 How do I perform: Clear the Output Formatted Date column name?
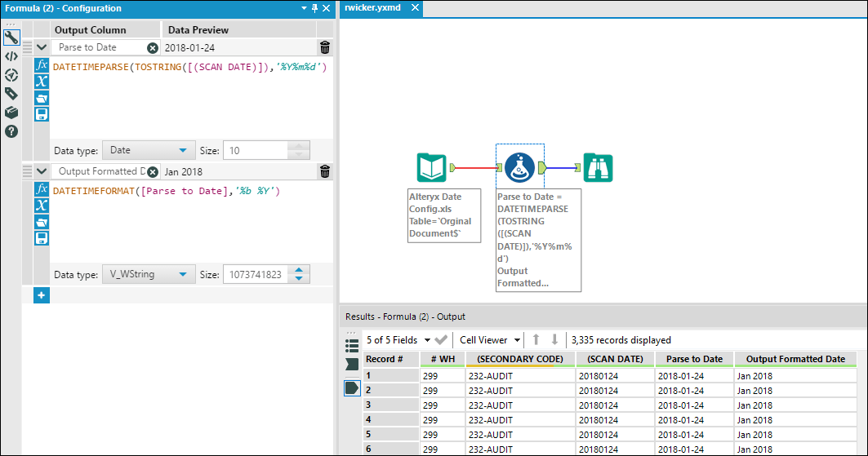[x=152, y=172]
